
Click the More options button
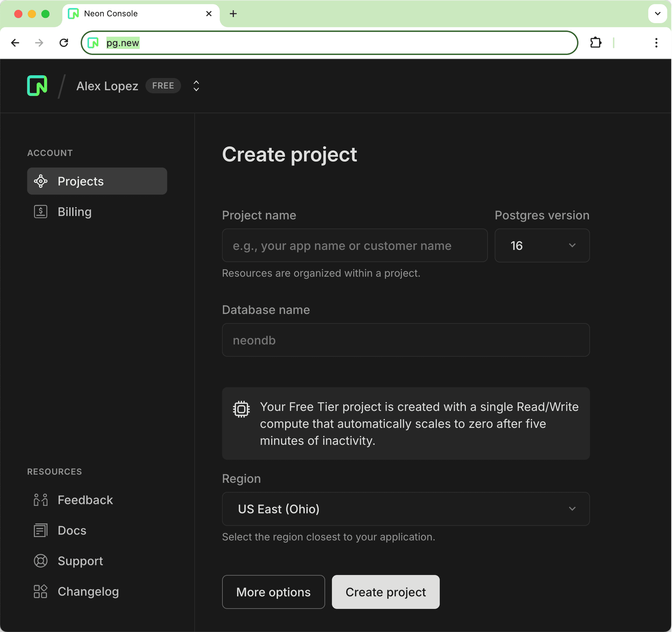(x=273, y=592)
